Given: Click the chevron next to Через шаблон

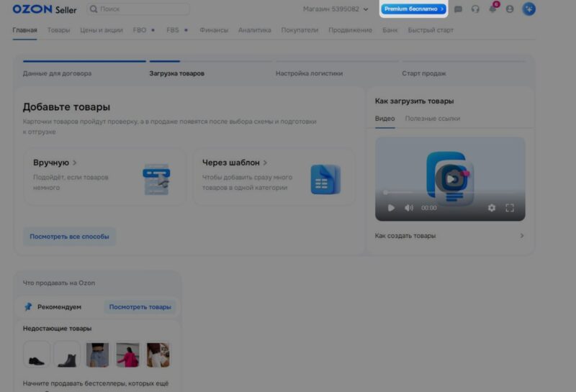Looking at the screenshot, I should coord(265,163).
